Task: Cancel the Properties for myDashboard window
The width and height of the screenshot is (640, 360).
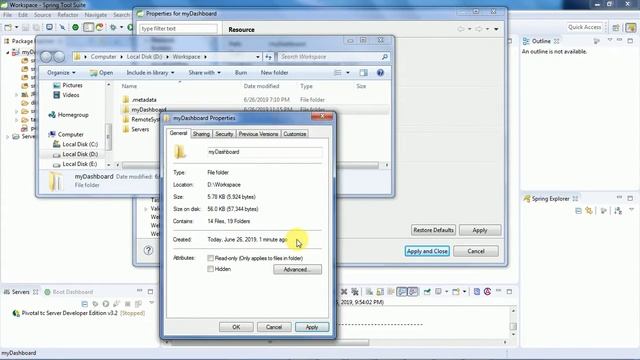Action: point(476,251)
